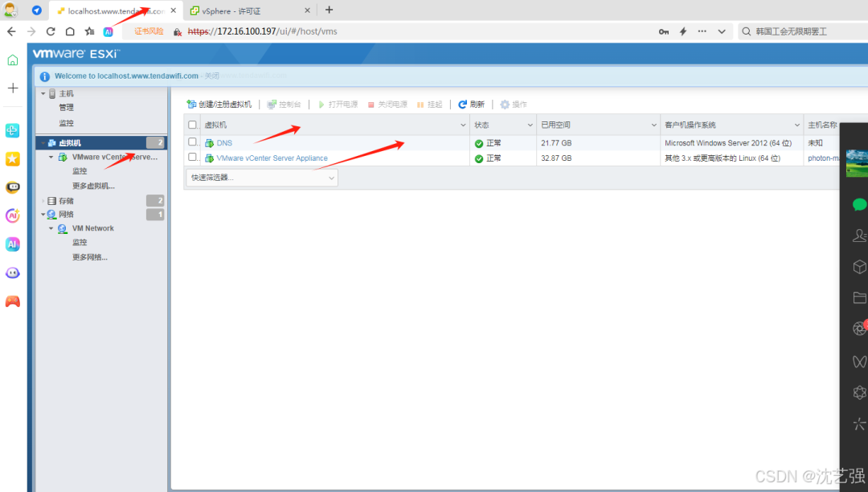Click the browser home page icon
This screenshot has height=492, width=868.
click(70, 31)
